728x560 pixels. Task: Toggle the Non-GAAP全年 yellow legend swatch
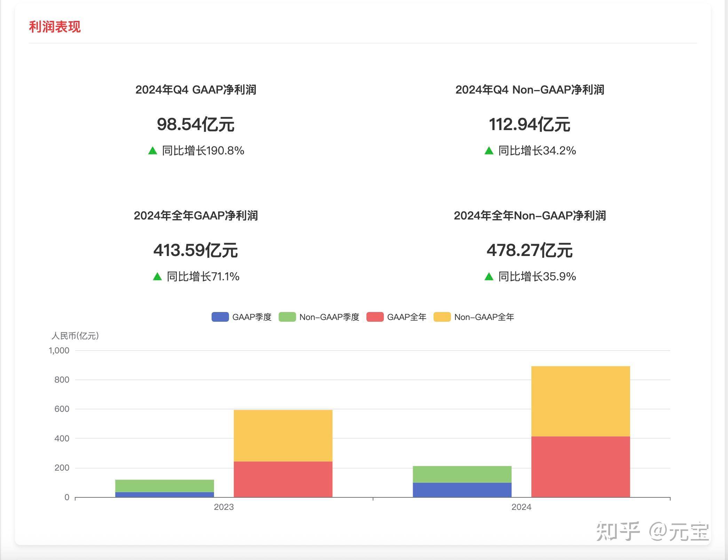[x=442, y=317]
